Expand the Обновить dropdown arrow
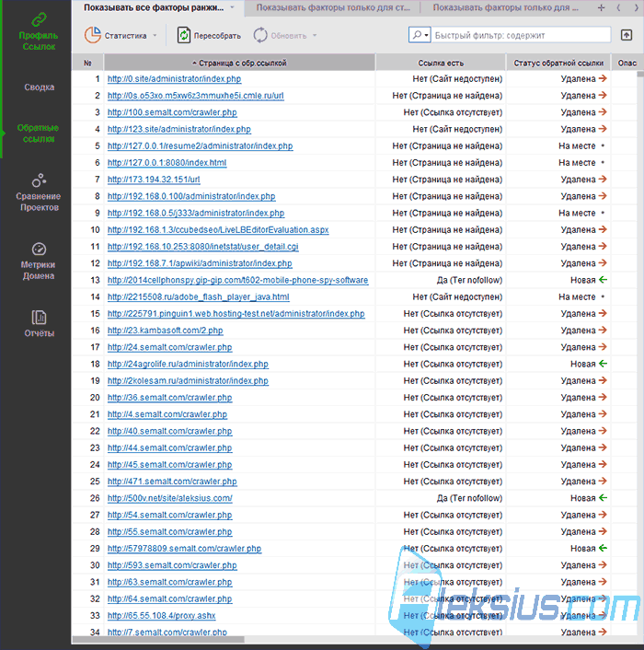644x650 pixels. click(315, 36)
